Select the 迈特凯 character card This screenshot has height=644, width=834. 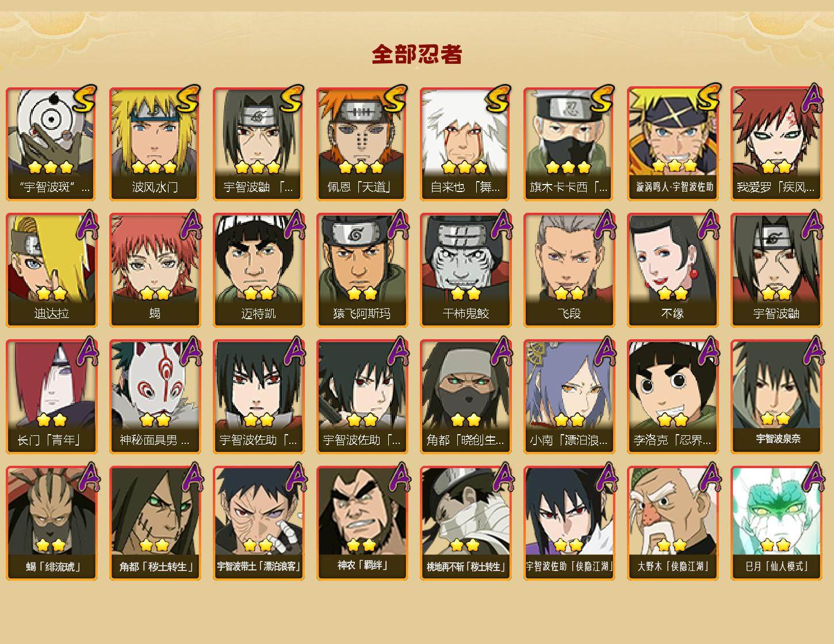259,270
